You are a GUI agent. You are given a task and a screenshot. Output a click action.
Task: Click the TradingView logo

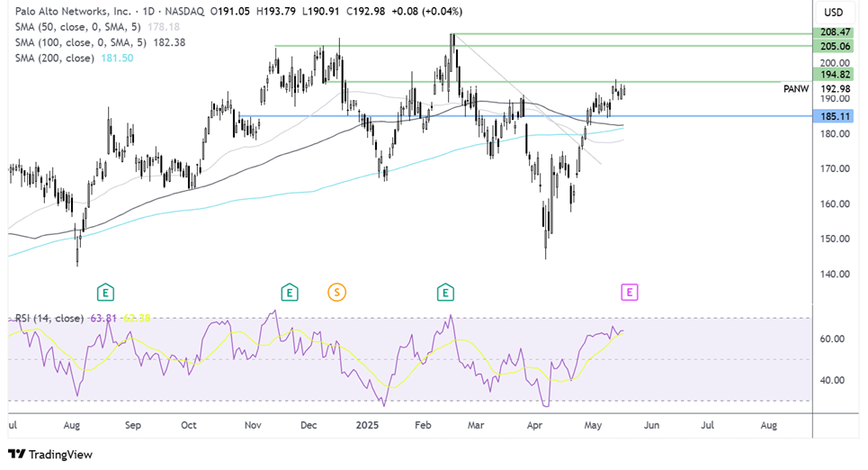tap(50, 455)
